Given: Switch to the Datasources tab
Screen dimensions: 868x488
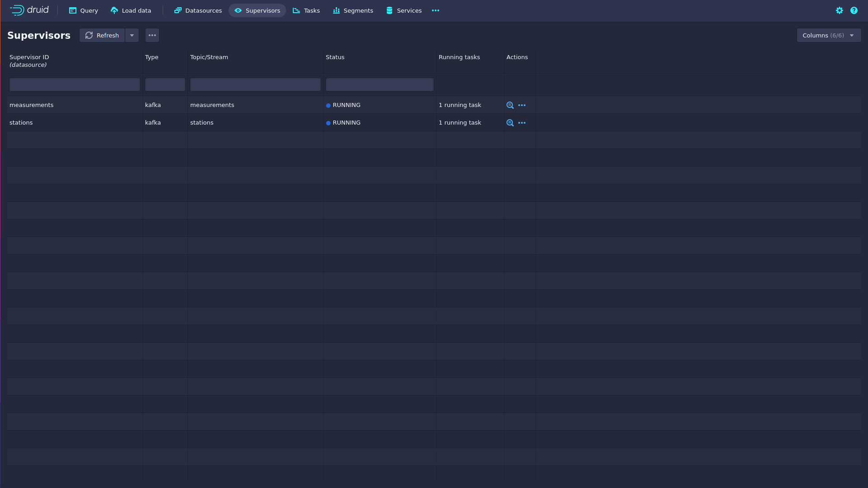Looking at the screenshot, I should (198, 10).
